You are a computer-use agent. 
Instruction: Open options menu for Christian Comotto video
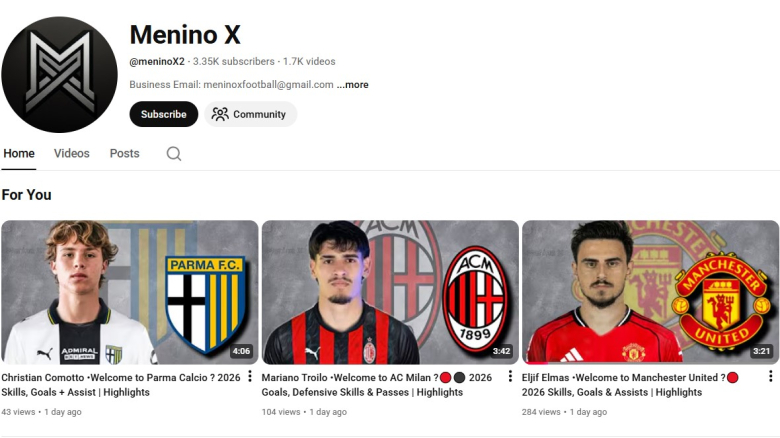(250, 376)
